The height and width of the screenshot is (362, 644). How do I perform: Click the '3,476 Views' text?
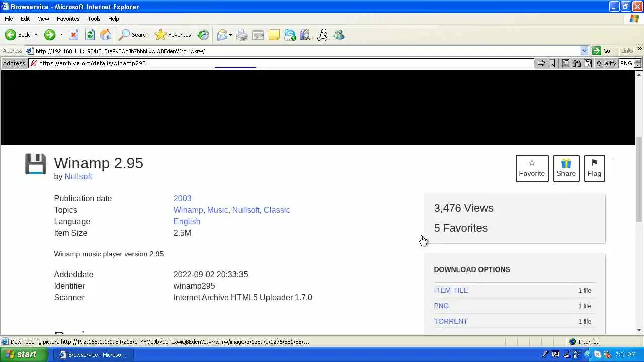click(x=463, y=208)
